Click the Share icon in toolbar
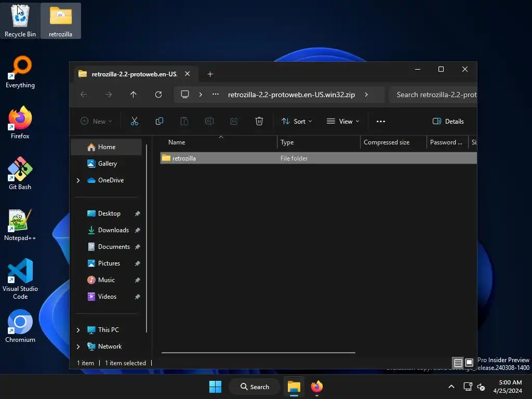Viewport: 532px width, 399px height. coord(234,121)
